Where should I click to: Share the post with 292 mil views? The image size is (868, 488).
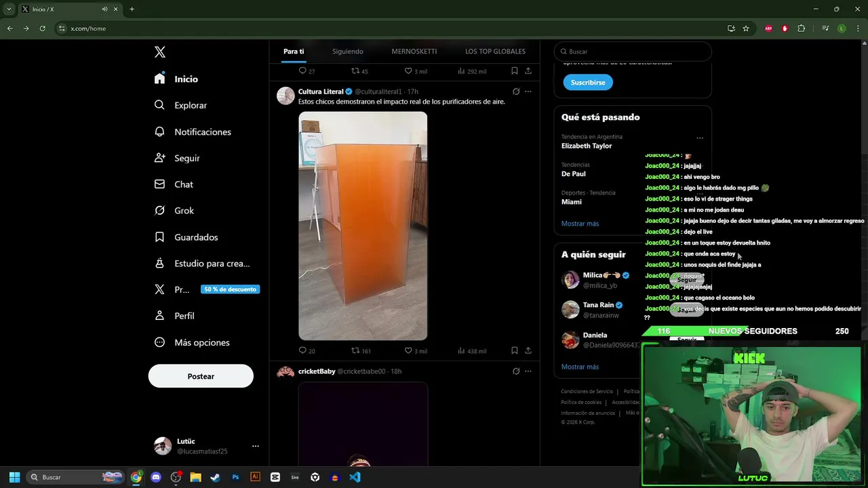528,71
